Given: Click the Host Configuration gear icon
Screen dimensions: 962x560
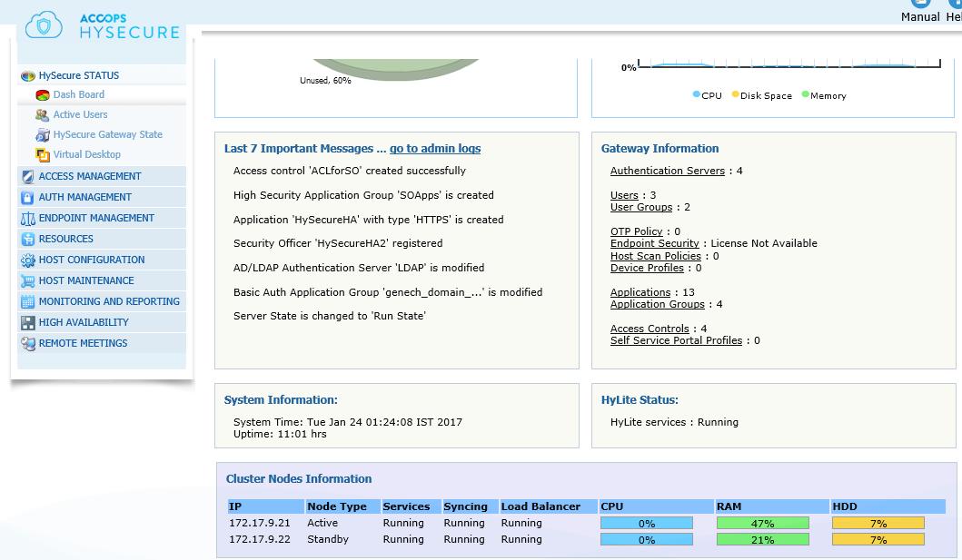Looking at the screenshot, I should 27,260.
